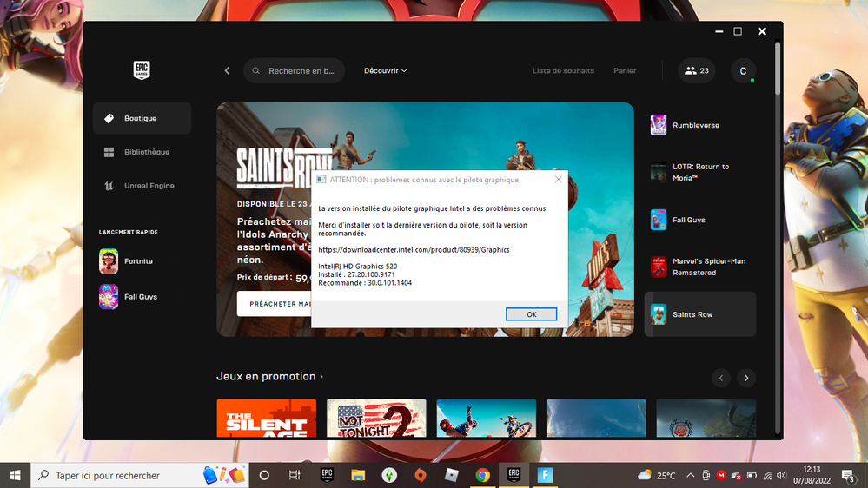Open Not Tonight 2 promotion tile
The image size is (868, 488).
(376, 419)
